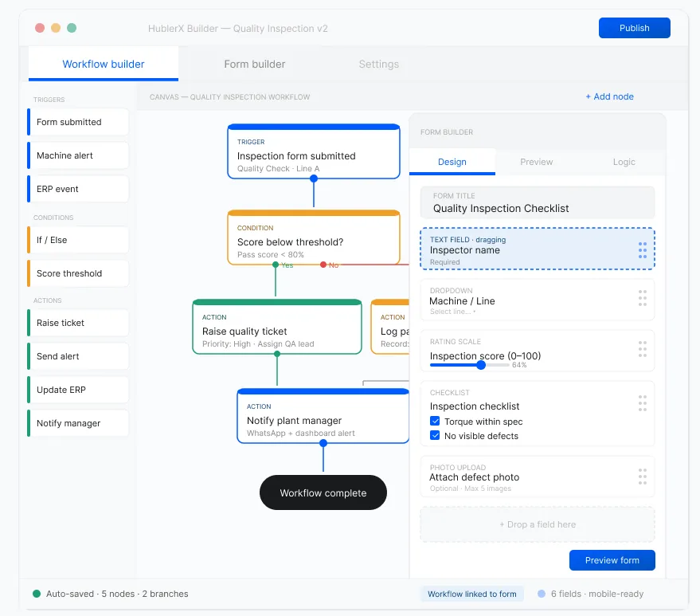This screenshot has height=616, width=700.
Task: Open the Settings tab
Action: 378,64
